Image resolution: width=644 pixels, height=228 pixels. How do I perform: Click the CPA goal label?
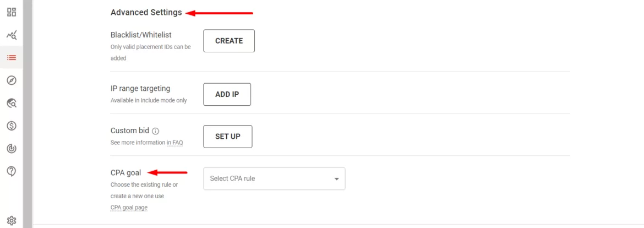(125, 173)
